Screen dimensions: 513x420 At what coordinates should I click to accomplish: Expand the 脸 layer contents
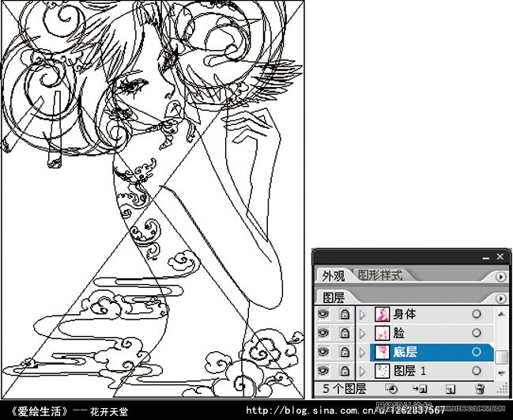coord(362,333)
